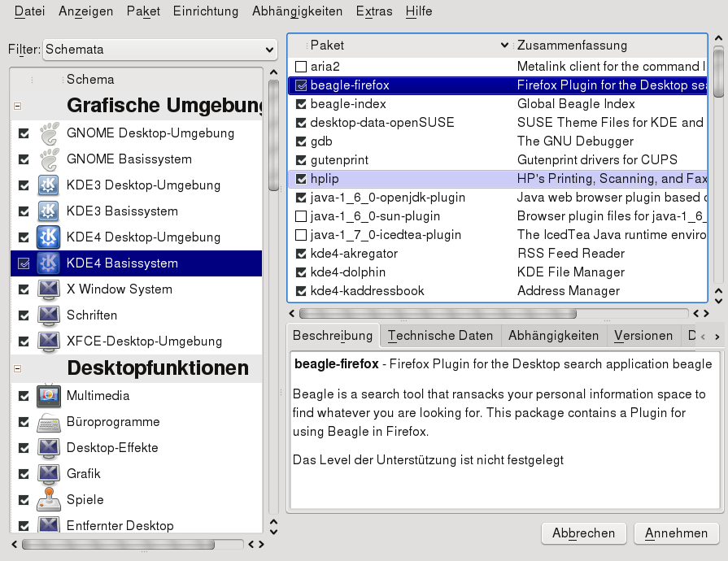Open the Anzeigen menu
728x561 pixels.
[x=86, y=11]
